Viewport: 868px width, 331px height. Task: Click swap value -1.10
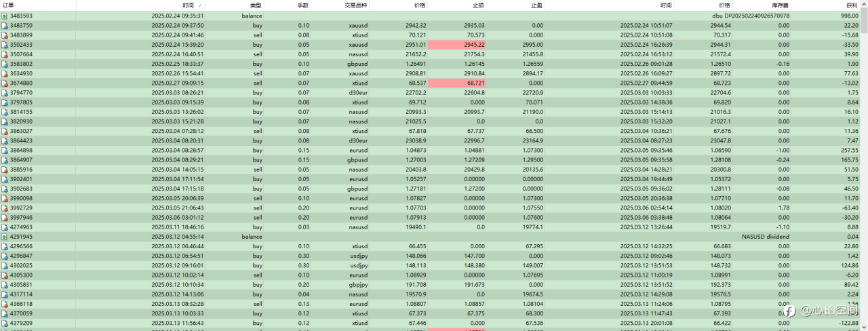click(782, 227)
